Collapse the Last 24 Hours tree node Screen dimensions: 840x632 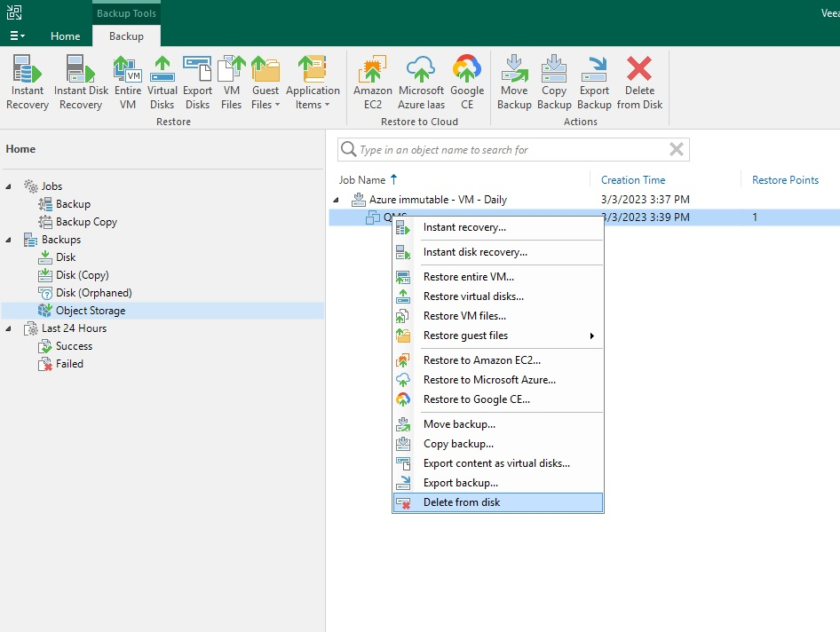pyautogui.click(x=8, y=328)
